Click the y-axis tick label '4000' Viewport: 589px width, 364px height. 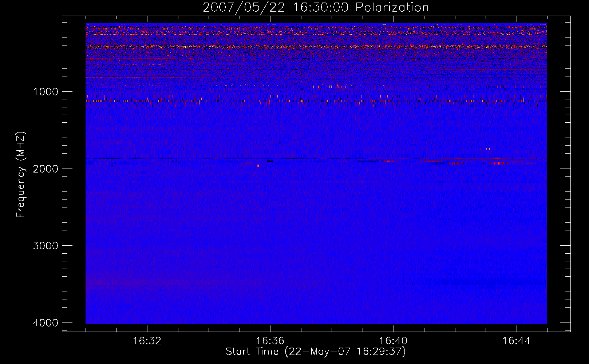coord(46,323)
